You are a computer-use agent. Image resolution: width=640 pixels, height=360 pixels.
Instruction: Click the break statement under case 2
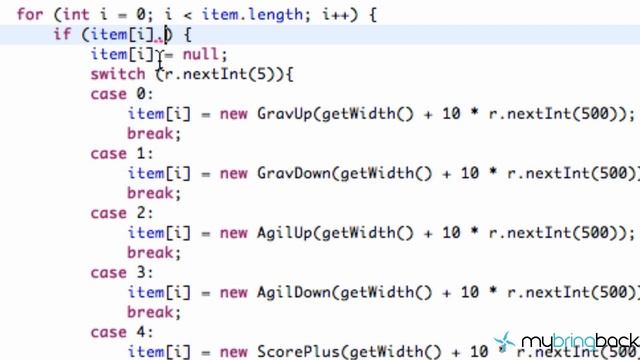point(154,253)
